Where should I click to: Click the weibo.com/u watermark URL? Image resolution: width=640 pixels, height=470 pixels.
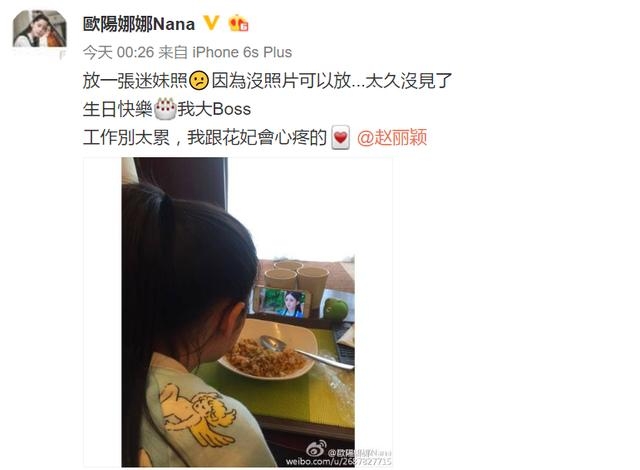coord(338,461)
